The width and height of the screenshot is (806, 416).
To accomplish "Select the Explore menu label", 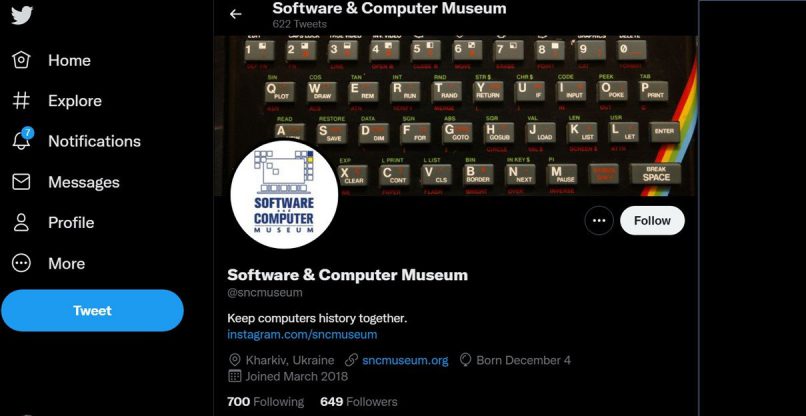I will point(75,101).
